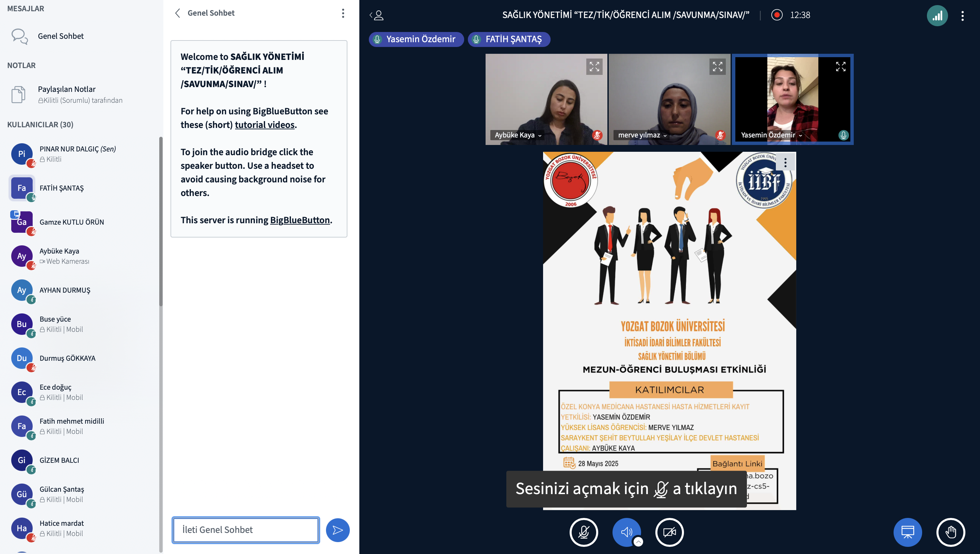Click Aybüke Kaya's webcam video

[546, 99]
